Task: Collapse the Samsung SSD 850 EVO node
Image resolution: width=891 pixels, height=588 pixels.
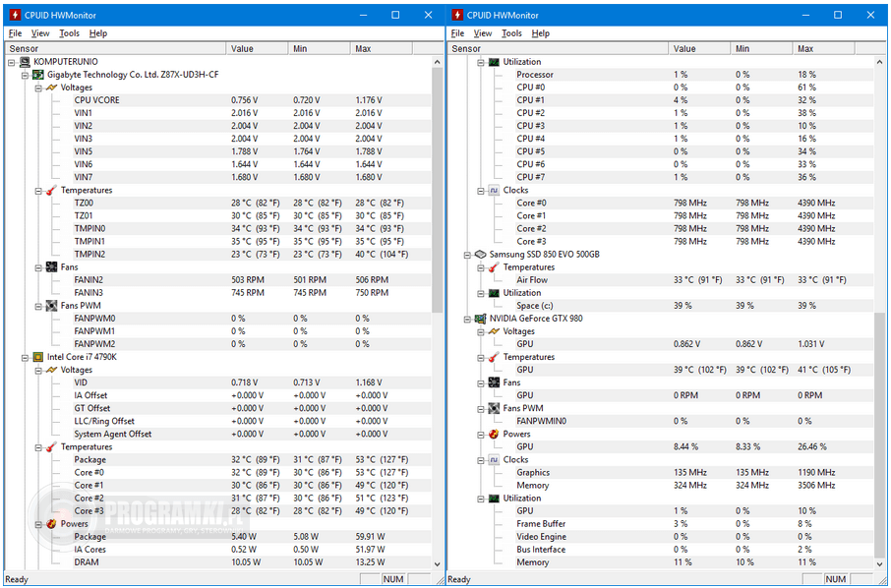Action: [468, 255]
